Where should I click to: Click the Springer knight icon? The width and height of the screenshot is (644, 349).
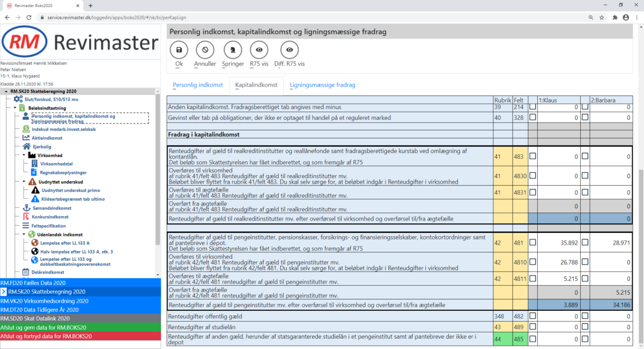tap(233, 50)
